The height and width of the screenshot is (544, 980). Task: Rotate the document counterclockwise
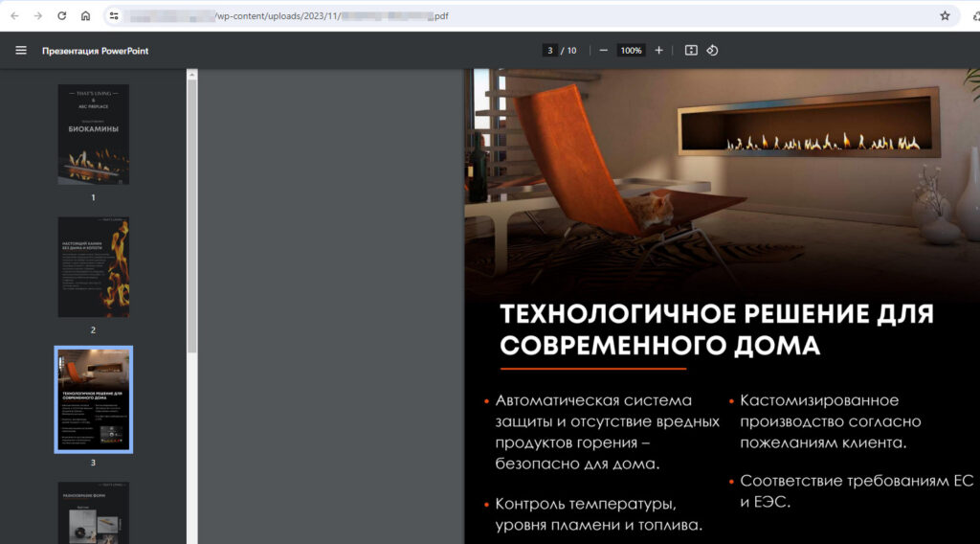point(712,51)
